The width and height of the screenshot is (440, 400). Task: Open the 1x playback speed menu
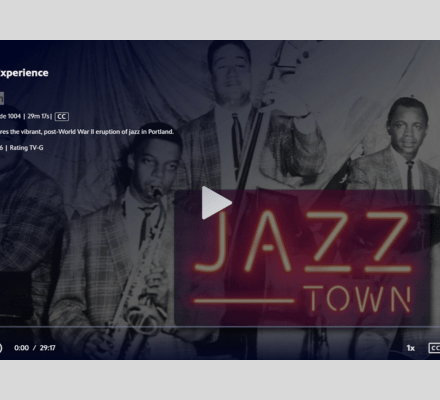click(411, 348)
